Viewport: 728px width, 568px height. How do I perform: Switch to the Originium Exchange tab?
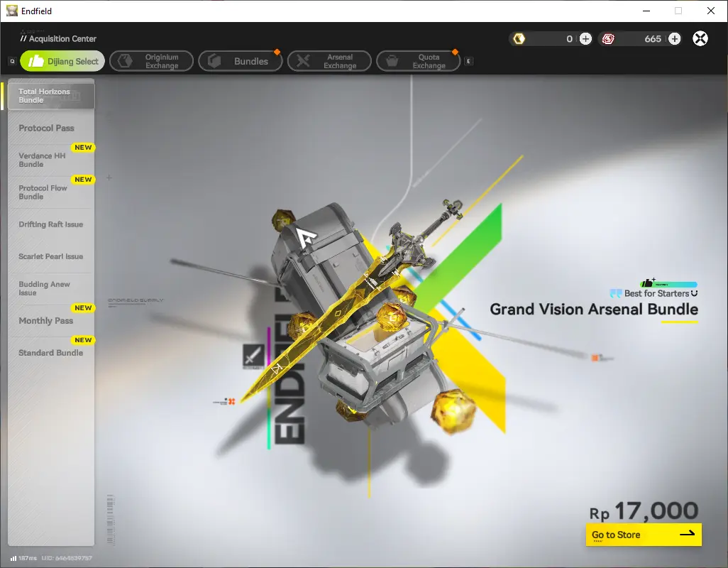(x=151, y=61)
